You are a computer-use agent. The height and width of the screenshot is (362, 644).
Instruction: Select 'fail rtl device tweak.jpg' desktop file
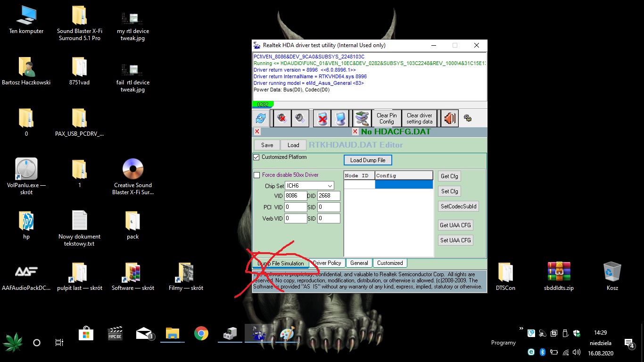click(x=133, y=78)
